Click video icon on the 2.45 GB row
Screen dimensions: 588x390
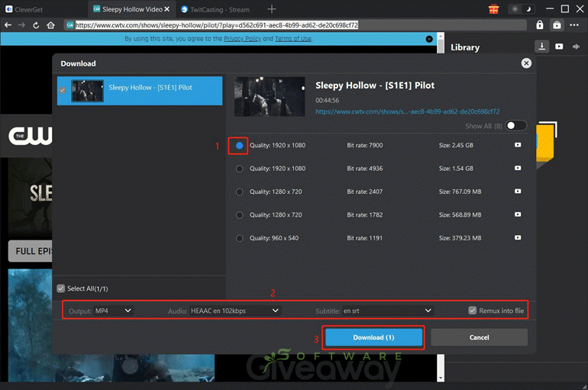[518, 145]
